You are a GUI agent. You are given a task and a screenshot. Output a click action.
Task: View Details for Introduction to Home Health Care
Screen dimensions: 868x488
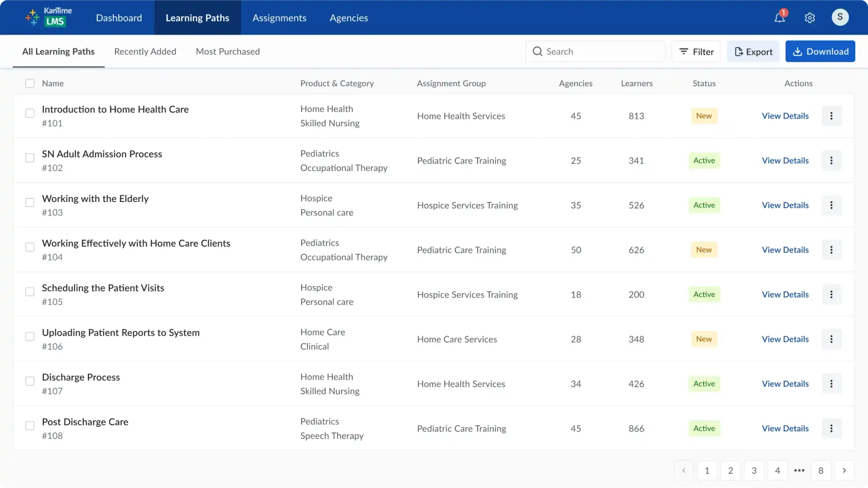tap(785, 116)
